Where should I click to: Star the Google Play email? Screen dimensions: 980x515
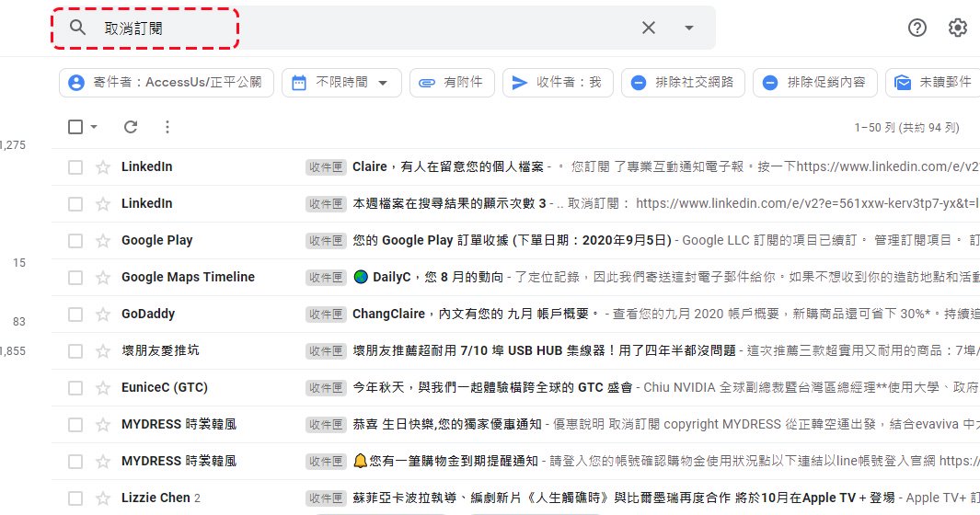[x=102, y=241]
